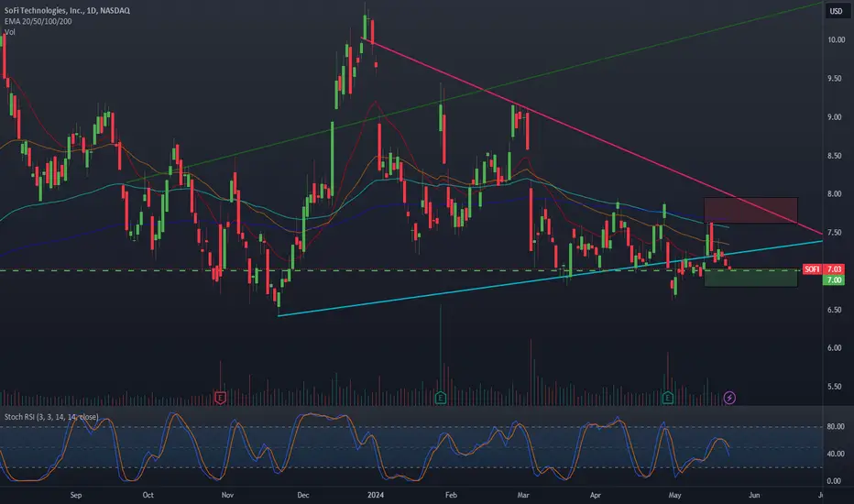Image resolution: width=854 pixels, height=504 pixels.
Task: Click the 80.00 Stoch RSI axis label
Action: (836, 427)
